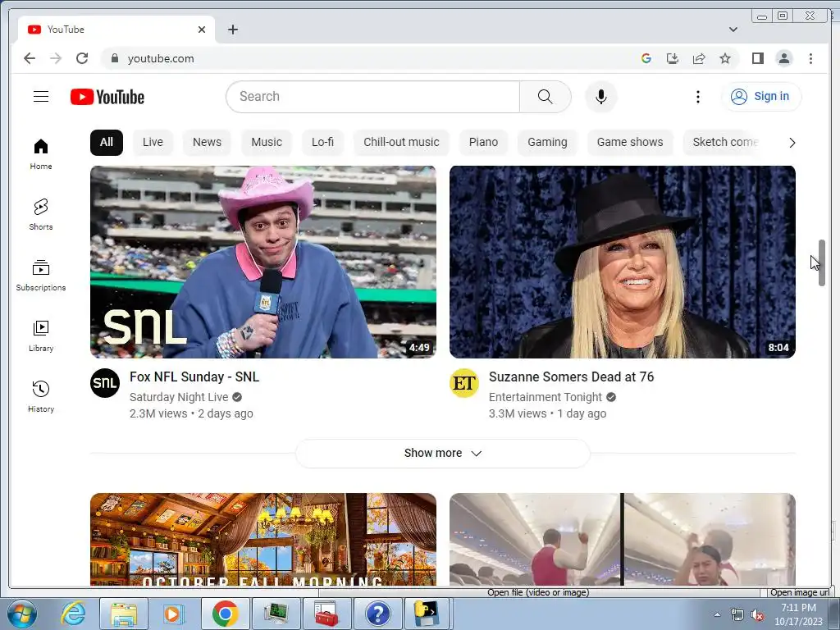
Task: Select the Chill-out music chip
Action: [x=401, y=142]
